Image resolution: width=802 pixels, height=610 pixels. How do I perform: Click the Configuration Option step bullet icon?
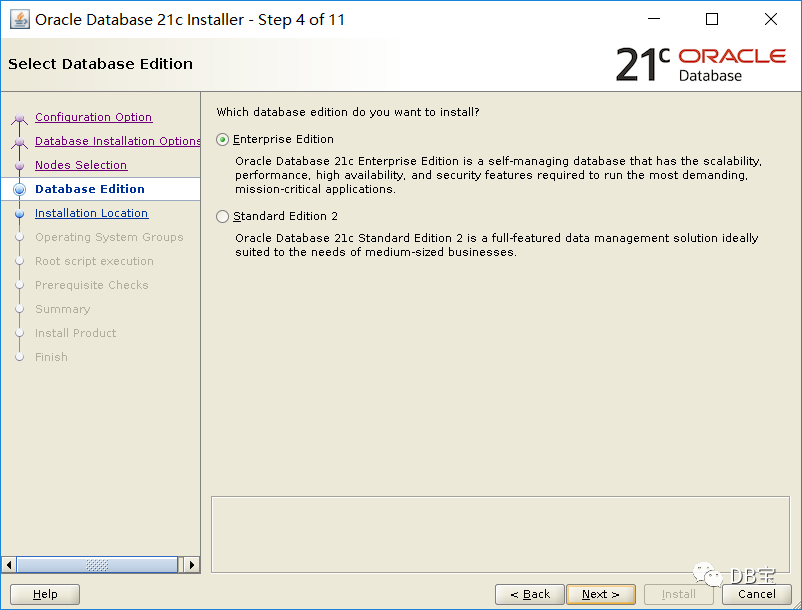(19, 118)
